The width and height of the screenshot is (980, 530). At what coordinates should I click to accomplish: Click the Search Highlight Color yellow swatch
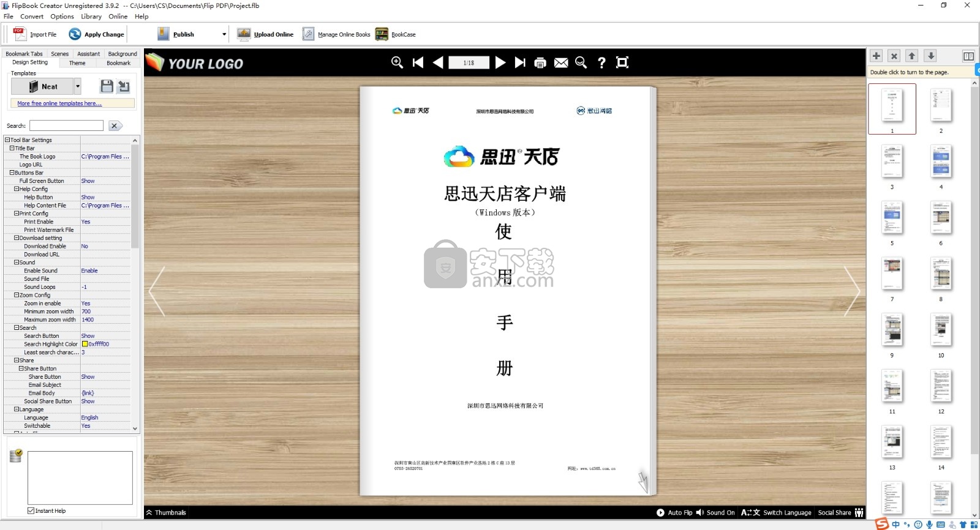pyautogui.click(x=85, y=344)
